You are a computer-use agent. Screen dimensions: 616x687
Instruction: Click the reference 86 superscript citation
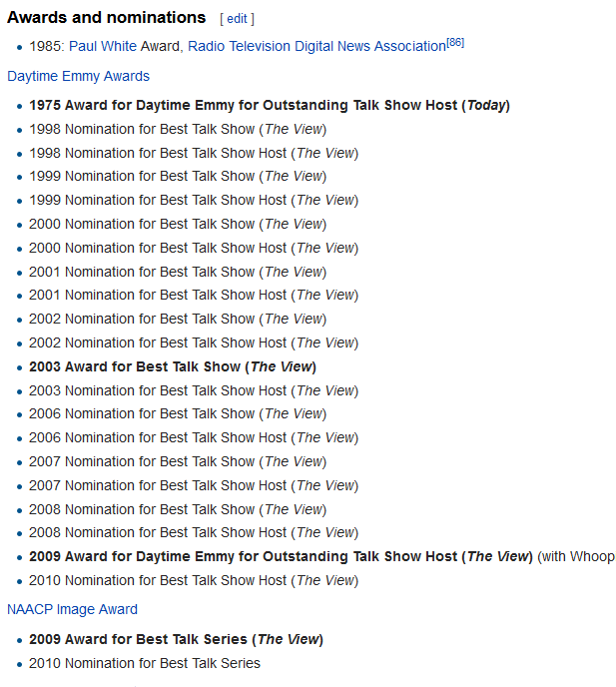455,43
